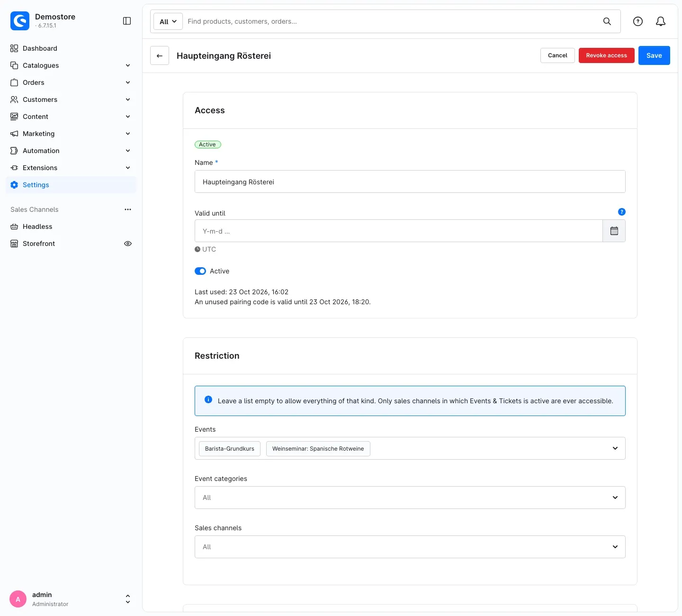Click the Content icon in sidebar
This screenshot has height=616, width=682.
coord(14,117)
